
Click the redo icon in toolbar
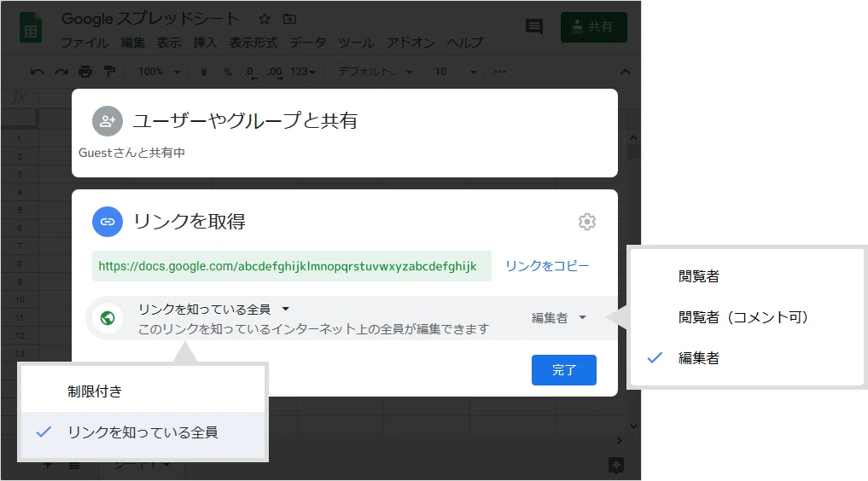(61, 72)
